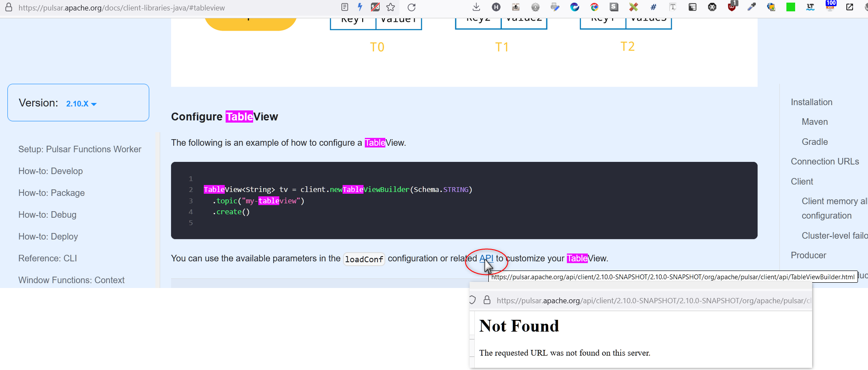
Task: Open the Version 2.10.X dropdown
Action: (81, 104)
